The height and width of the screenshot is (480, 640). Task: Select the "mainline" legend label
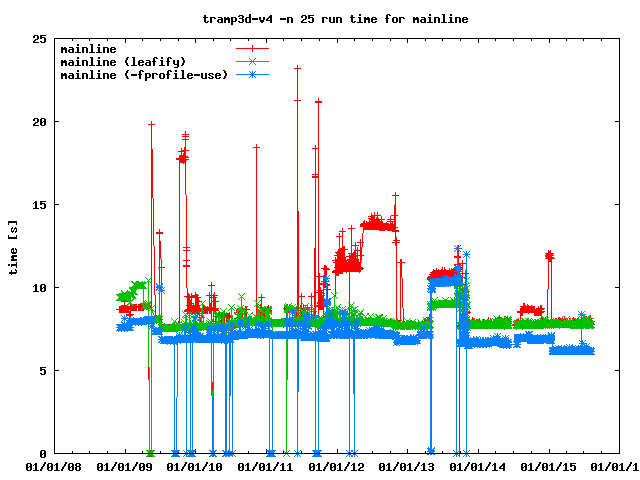(x=88, y=48)
